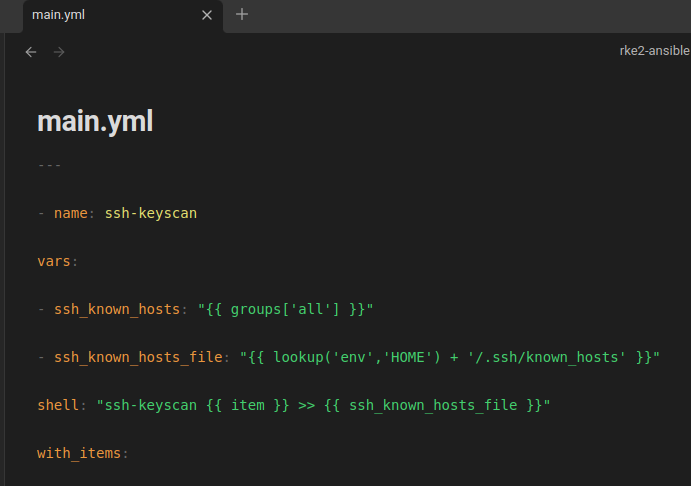Image resolution: width=691 pixels, height=486 pixels.
Task: Close the main.yml tab
Action: [207, 15]
